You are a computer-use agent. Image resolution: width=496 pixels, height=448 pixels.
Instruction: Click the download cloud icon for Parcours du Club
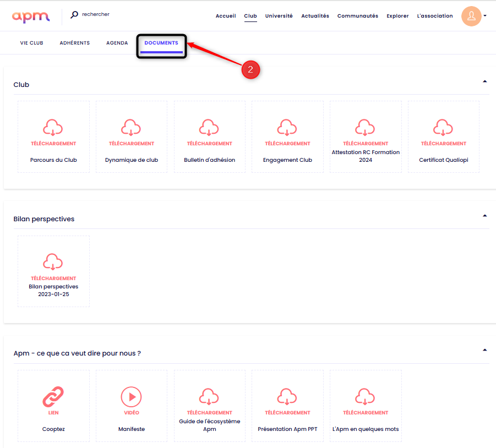[x=53, y=128]
